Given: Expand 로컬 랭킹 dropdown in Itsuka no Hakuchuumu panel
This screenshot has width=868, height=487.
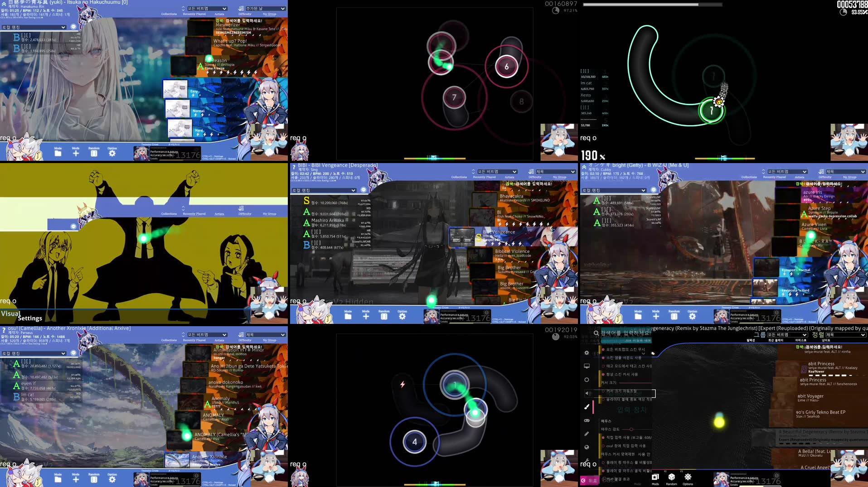Looking at the screenshot, I should tap(34, 27).
